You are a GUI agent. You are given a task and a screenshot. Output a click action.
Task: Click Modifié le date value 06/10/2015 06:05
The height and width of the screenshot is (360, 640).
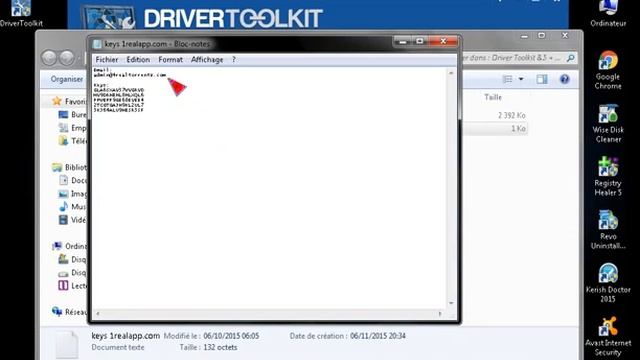[x=231, y=336]
